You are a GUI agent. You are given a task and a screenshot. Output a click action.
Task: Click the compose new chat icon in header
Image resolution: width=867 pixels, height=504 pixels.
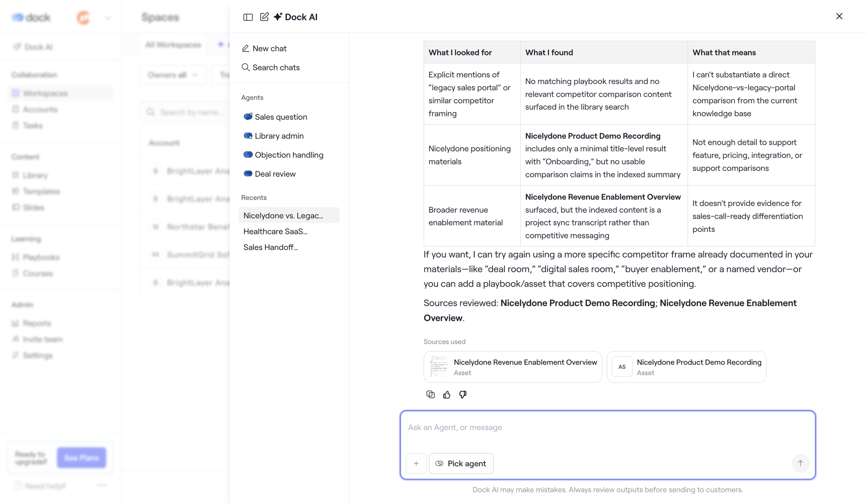pyautogui.click(x=264, y=17)
